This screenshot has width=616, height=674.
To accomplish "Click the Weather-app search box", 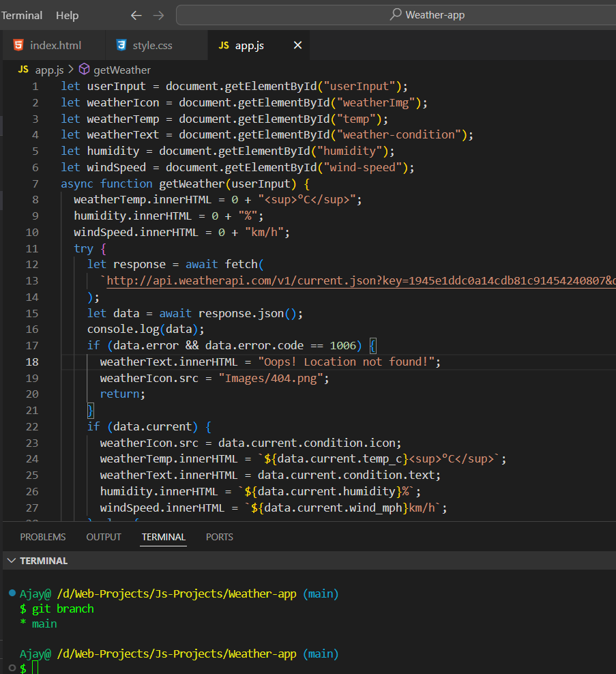I will [396, 15].
